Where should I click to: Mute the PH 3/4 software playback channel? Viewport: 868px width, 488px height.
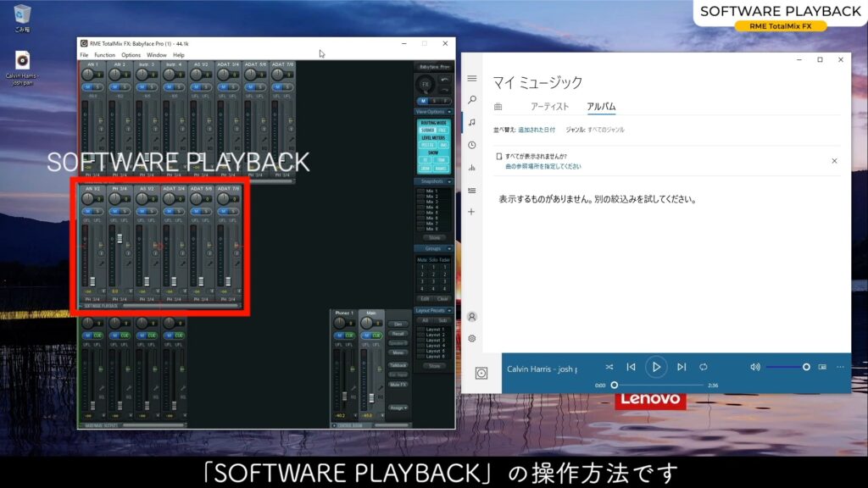(114, 211)
